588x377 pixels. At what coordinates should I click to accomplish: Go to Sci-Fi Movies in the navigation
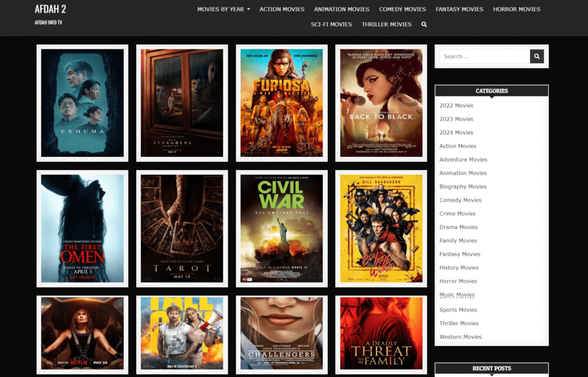coord(331,25)
